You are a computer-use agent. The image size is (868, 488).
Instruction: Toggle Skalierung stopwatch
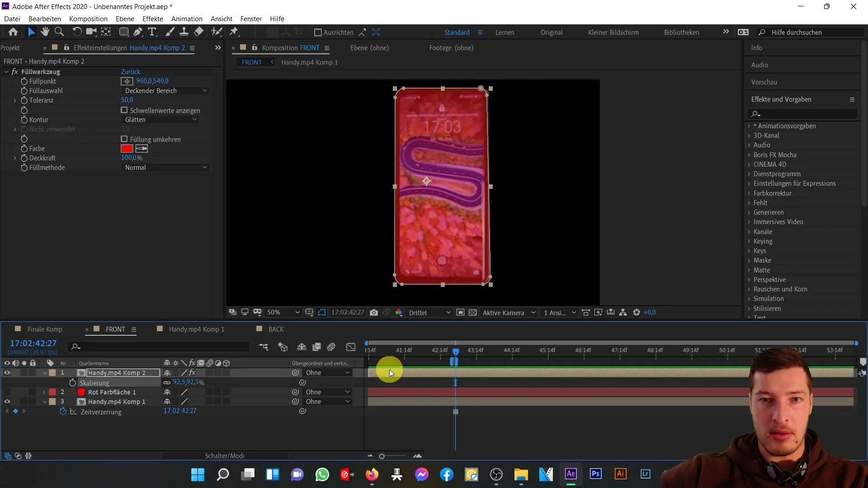click(x=72, y=383)
